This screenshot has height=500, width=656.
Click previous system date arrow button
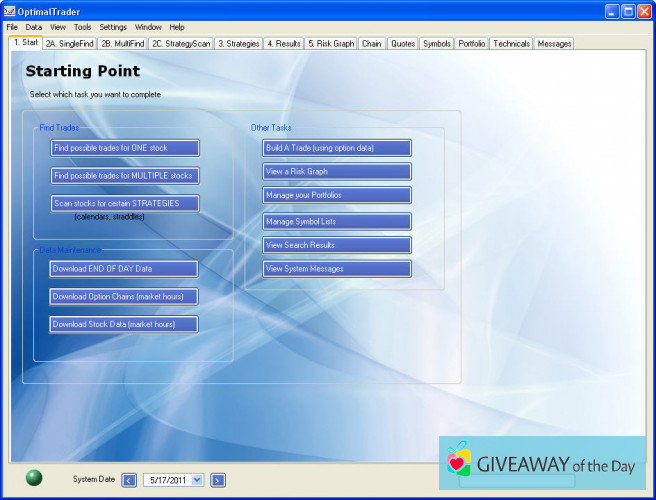[x=129, y=480]
